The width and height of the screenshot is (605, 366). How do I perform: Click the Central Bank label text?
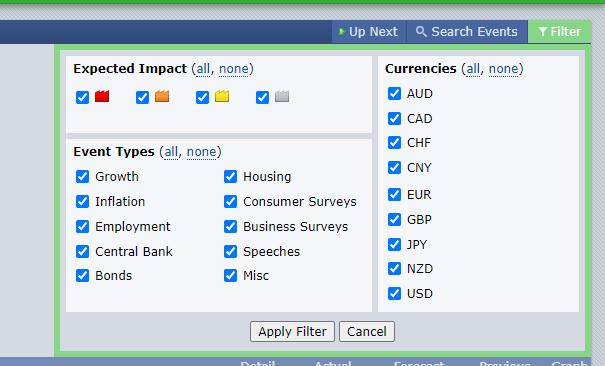(134, 251)
